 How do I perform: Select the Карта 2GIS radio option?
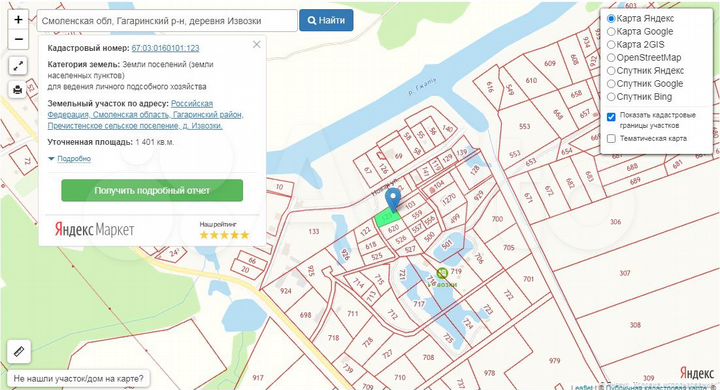611,45
